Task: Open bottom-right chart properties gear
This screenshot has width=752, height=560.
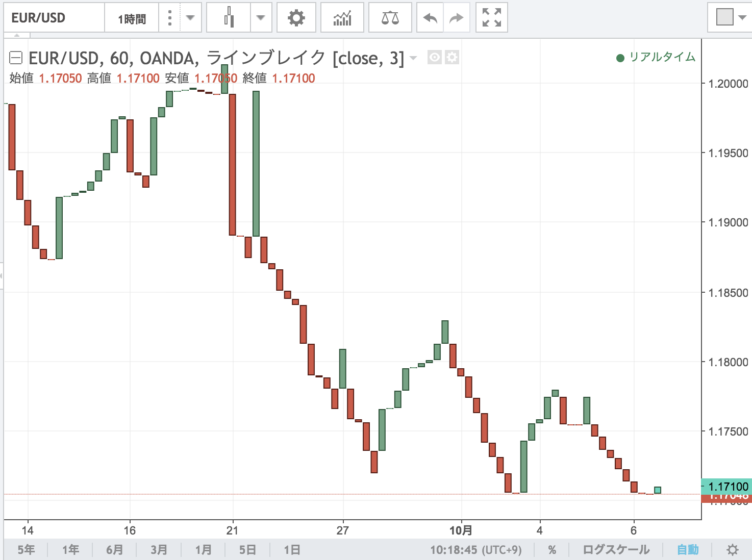Action: click(733, 550)
